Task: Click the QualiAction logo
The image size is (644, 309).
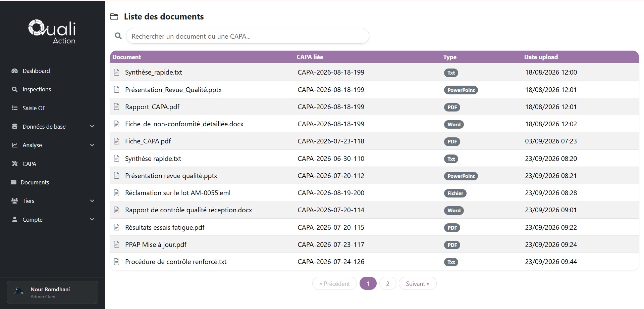Action: tap(52, 32)
